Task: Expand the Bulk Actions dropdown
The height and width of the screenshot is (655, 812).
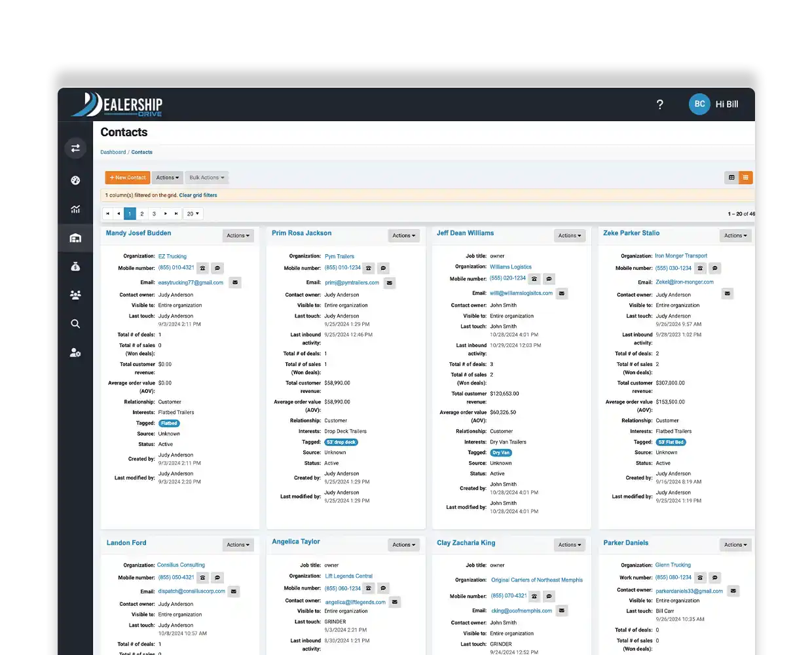Action: point(206,177)
